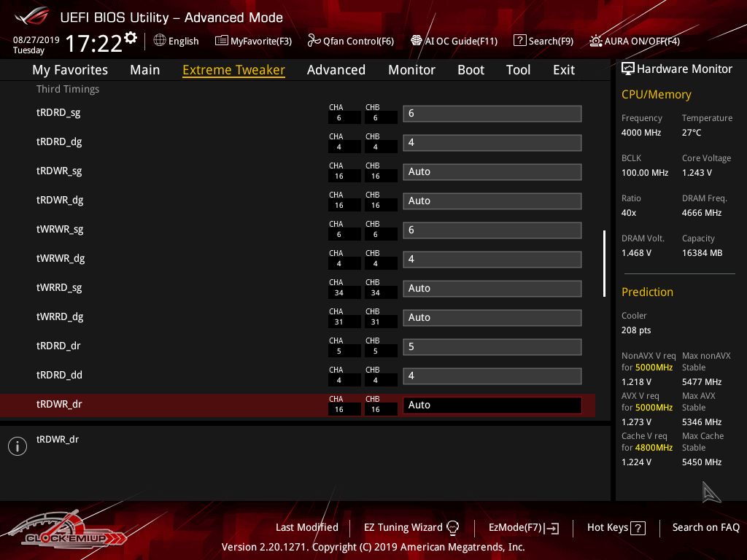This screenshot has width=747, height=560.
Task: Select the tWRRD_dg Auto field
Action: (x=492, y=318)
